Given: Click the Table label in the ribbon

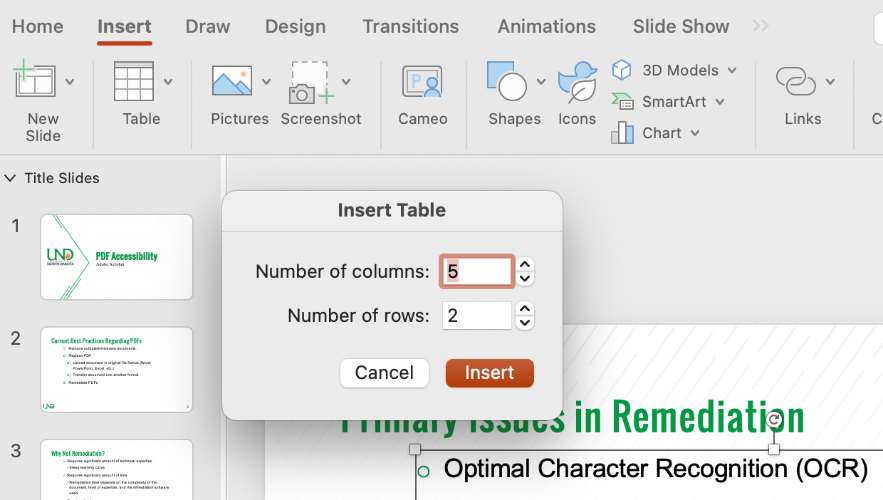Looking at the screenshot, I should point(141,119).
